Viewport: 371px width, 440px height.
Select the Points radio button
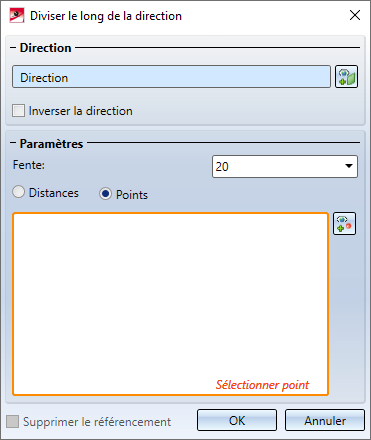pos(105,194)
